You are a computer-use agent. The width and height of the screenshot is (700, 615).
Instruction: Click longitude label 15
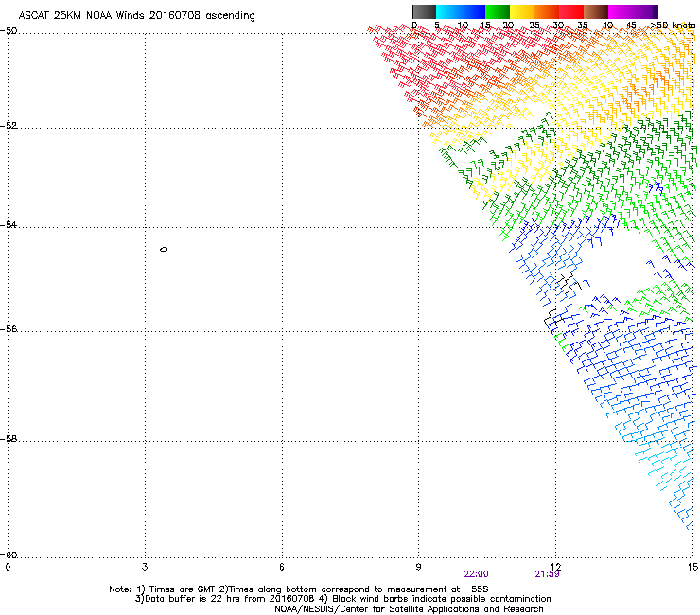click(x=692, y=567)
